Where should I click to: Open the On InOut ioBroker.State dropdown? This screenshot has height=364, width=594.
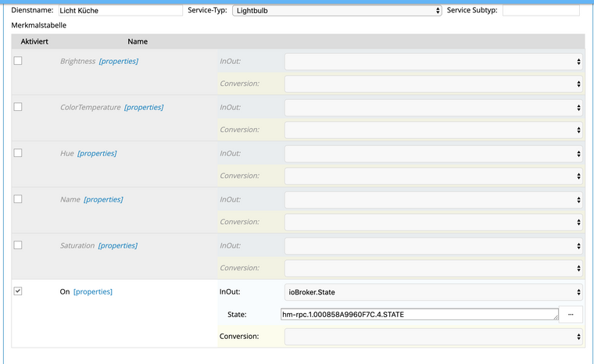tap(434, 292)
